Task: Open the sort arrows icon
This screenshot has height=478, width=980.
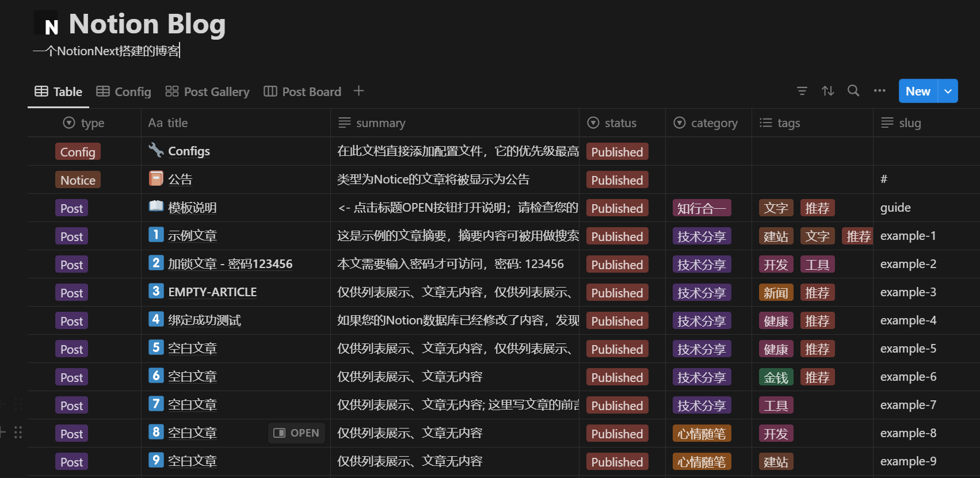Action: coord(828,91)
